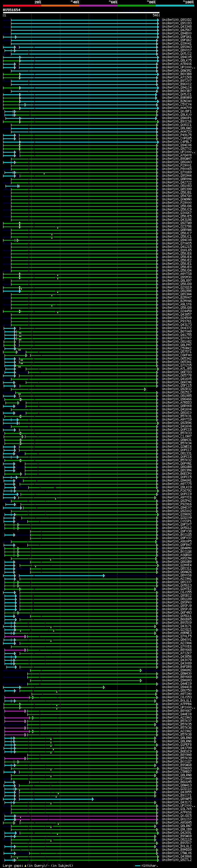The image size is (197, 868).
Task: Click label UniRef100_Q8W3M2
Action: click(177, 71)
